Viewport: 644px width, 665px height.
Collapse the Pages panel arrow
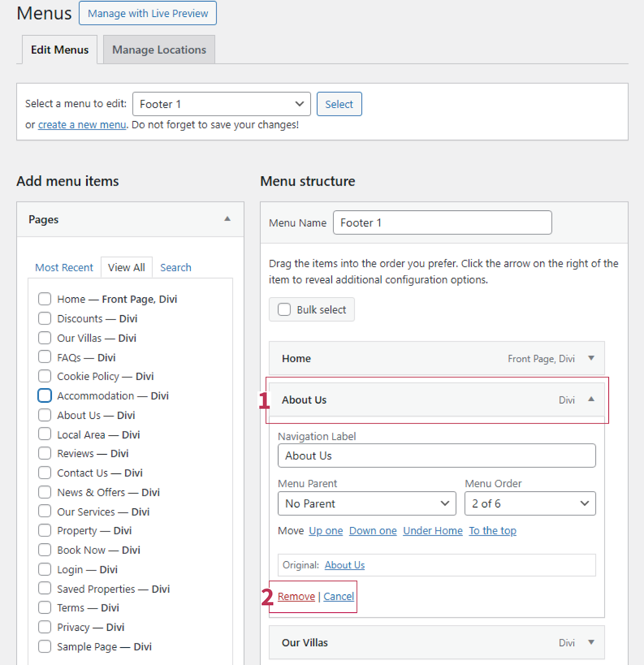[x=227, y=219]
